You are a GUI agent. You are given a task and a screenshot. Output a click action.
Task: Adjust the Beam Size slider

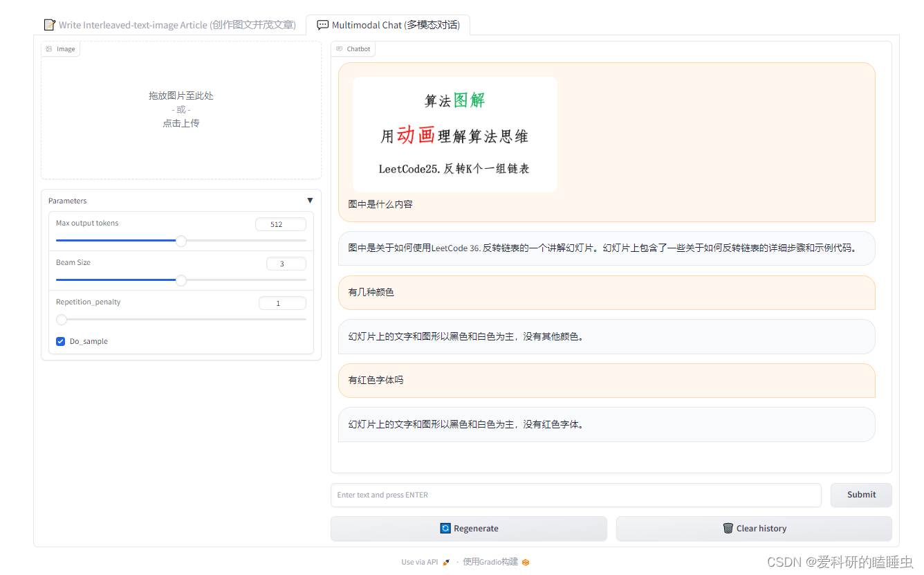[181, 280]
